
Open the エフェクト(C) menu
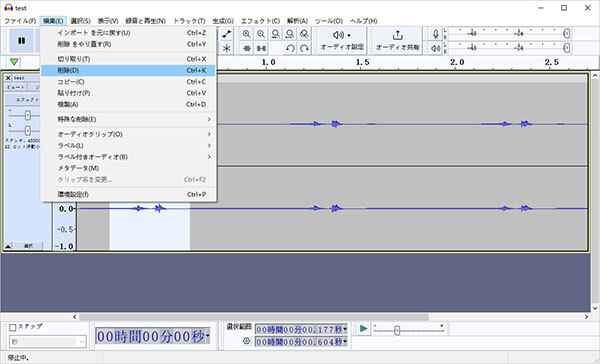[261, 21]
